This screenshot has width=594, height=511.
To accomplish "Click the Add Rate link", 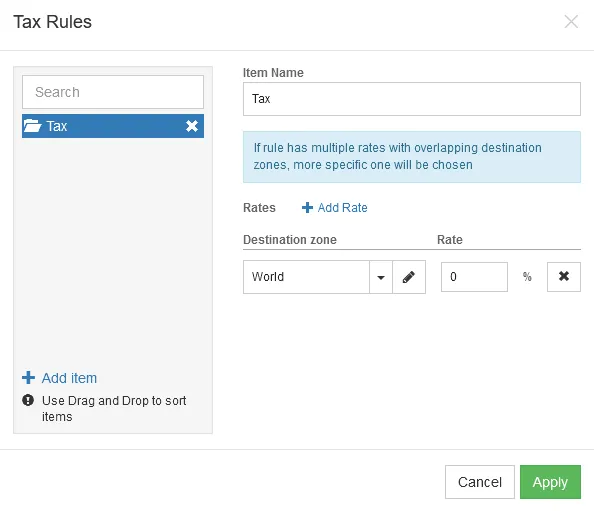I will pos(342,208).
